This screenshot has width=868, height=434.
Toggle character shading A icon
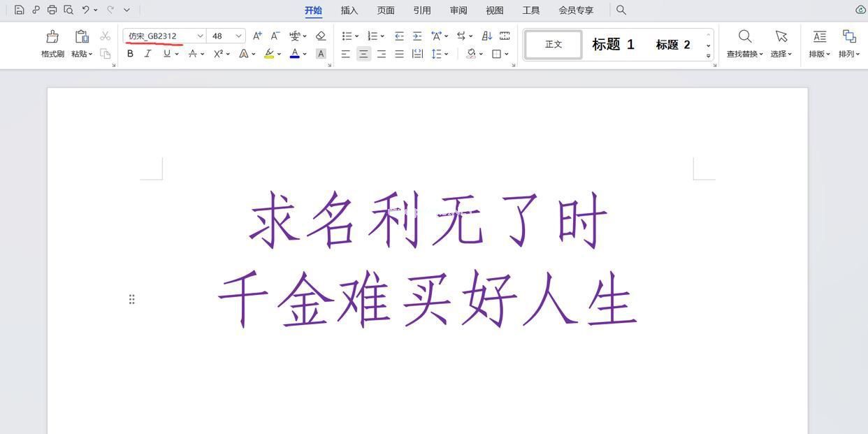tap(321, 54)
